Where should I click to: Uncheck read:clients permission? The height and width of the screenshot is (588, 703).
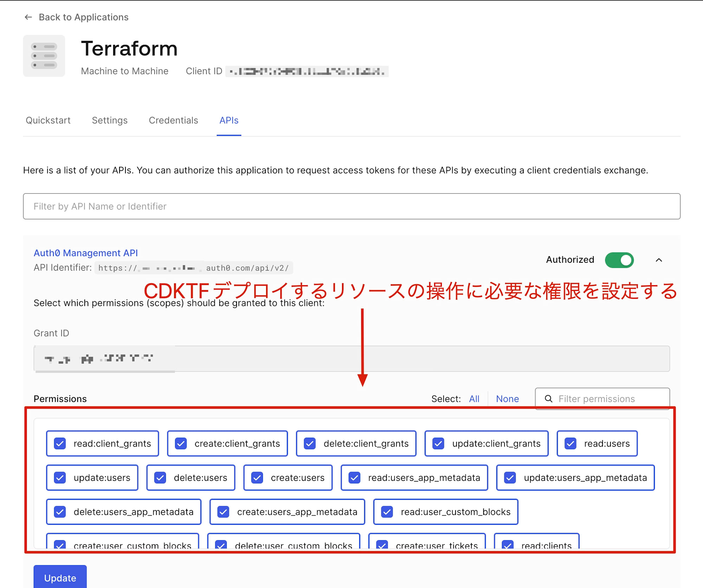pos(508,544)
